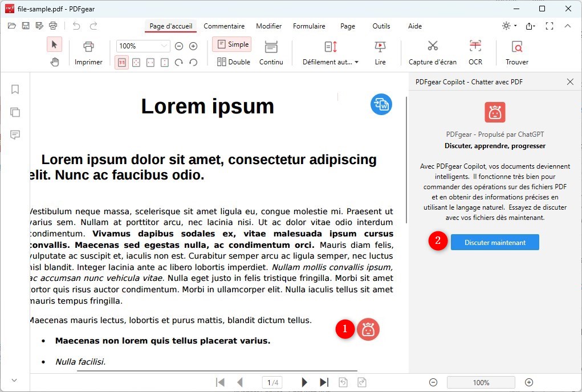The height and width of the screenshot is (392, 582).
Task: Expand the Défilement aut... dropdown
Action: [x=331, y=62]
